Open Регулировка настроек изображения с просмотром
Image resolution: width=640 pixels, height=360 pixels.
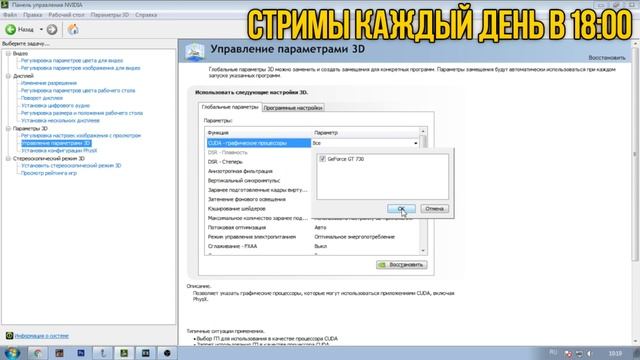coord(81,135)
